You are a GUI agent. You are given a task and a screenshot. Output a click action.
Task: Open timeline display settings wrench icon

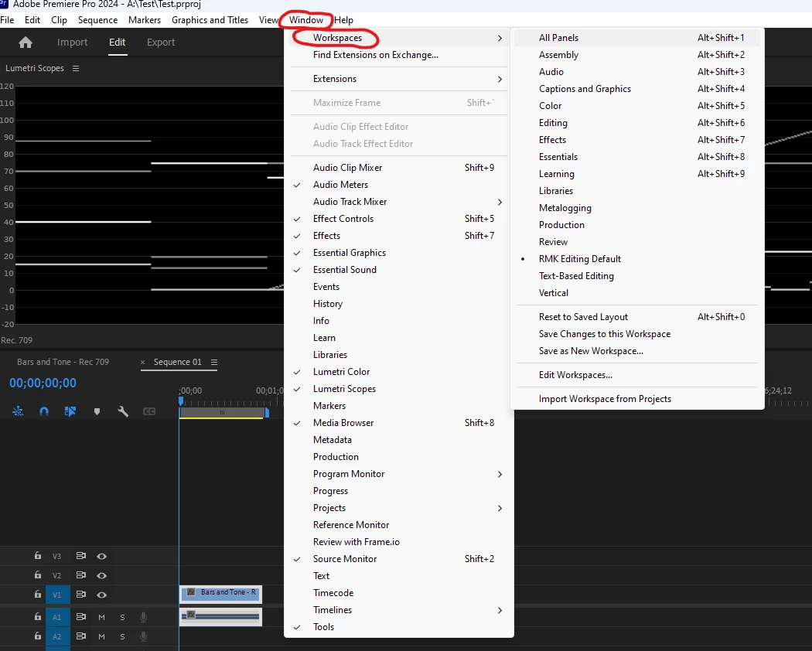click(123, 411)
